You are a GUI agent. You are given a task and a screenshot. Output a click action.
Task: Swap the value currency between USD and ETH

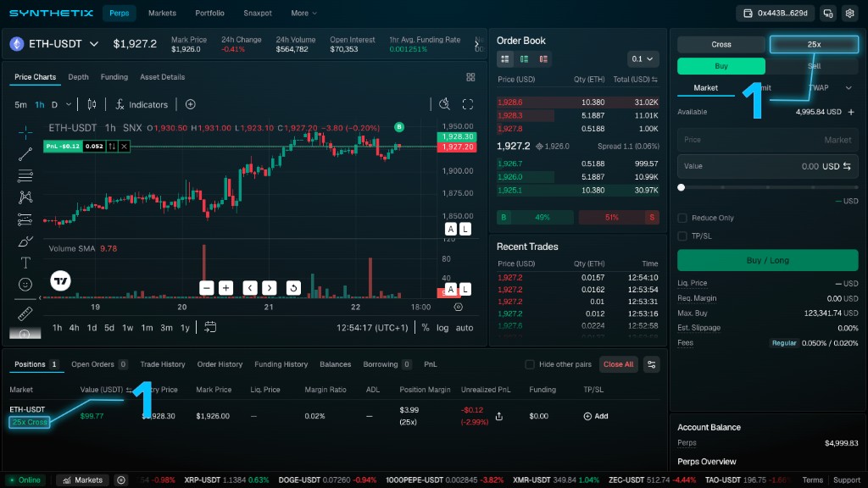(x=847, y=166)
